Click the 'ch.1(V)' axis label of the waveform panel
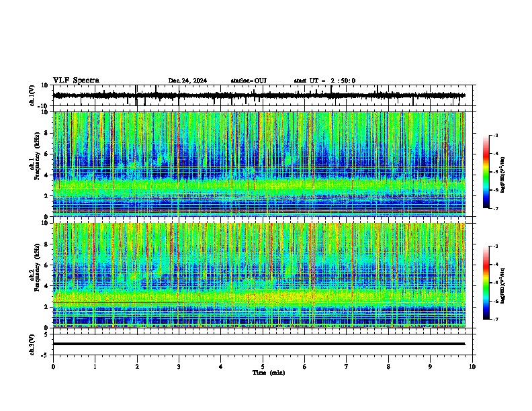532x411 pixels. [x=32, y=95]
